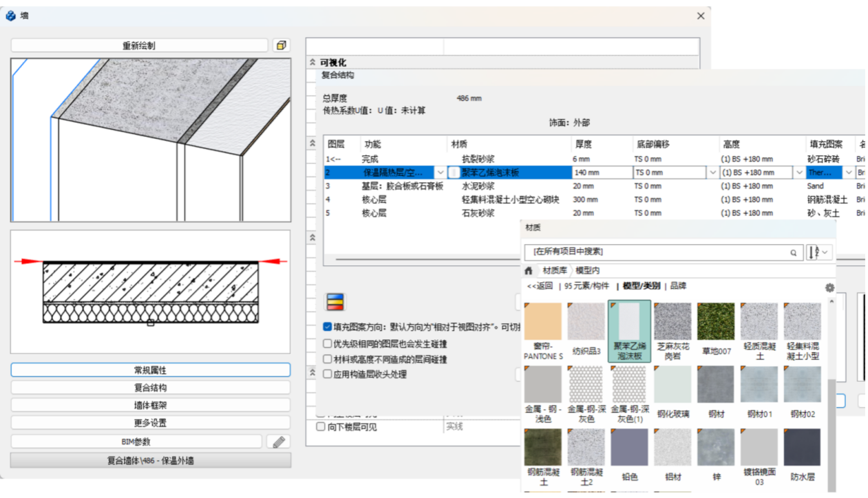Select the layer 4 轻集料混凝土小型空心砌块 cell
The height and width of the screenshot is (498, 868).
coord(509,199)
